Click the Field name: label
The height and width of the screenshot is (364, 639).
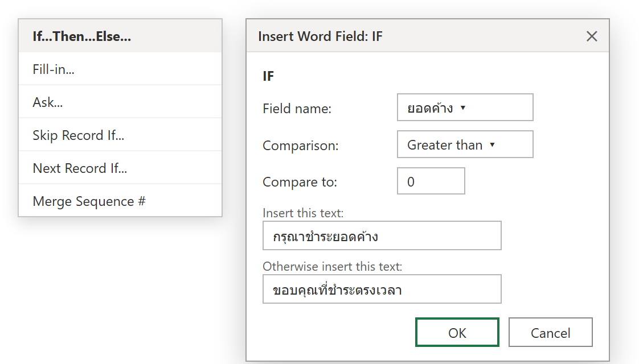coord(297,109)
